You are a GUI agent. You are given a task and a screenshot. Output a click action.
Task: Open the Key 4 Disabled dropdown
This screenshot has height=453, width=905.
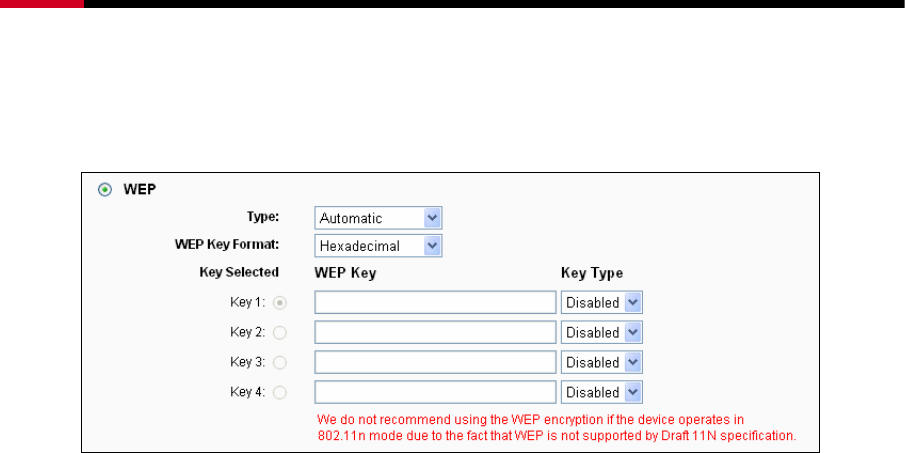(602, 392)
